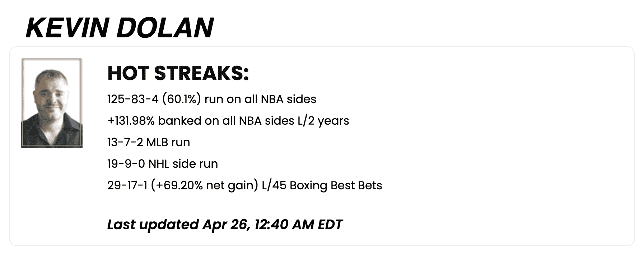Click the word DOLAN in the title
This screenshot has height=263, width=644.
tap(165, 27)
